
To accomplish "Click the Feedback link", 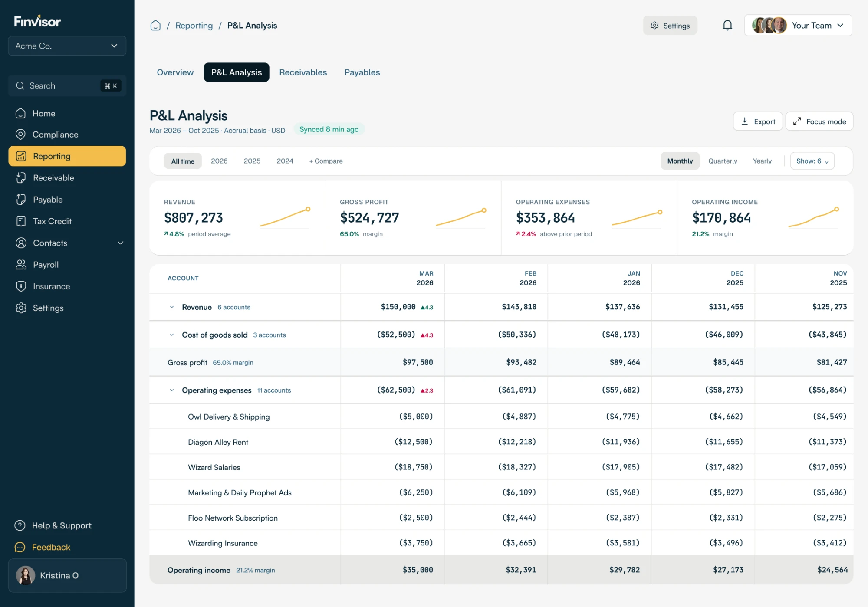I will pos(51,547).
